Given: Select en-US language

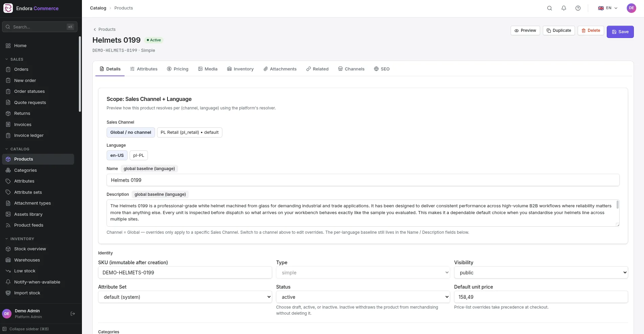Looking at the screenshot, I should (117, 155).
